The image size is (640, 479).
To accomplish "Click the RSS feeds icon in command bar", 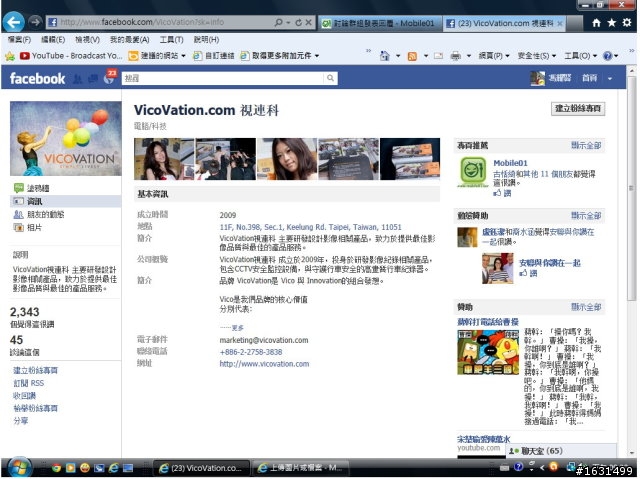I will click(x=413, y=56).
